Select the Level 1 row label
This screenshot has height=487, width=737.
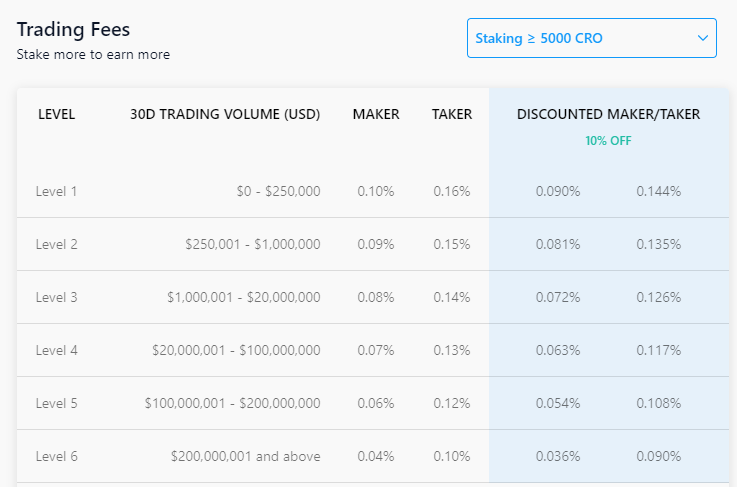(x=56, y=191)
